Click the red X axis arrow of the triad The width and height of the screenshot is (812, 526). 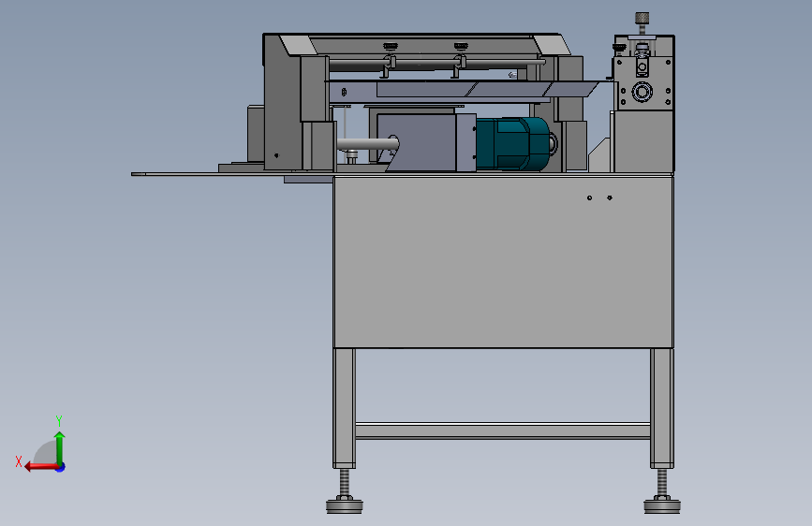tap(40, 467)
